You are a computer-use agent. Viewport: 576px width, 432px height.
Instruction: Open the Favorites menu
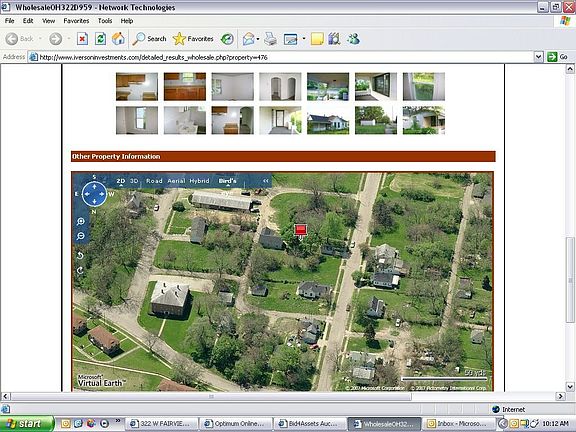tap(76, 21)
